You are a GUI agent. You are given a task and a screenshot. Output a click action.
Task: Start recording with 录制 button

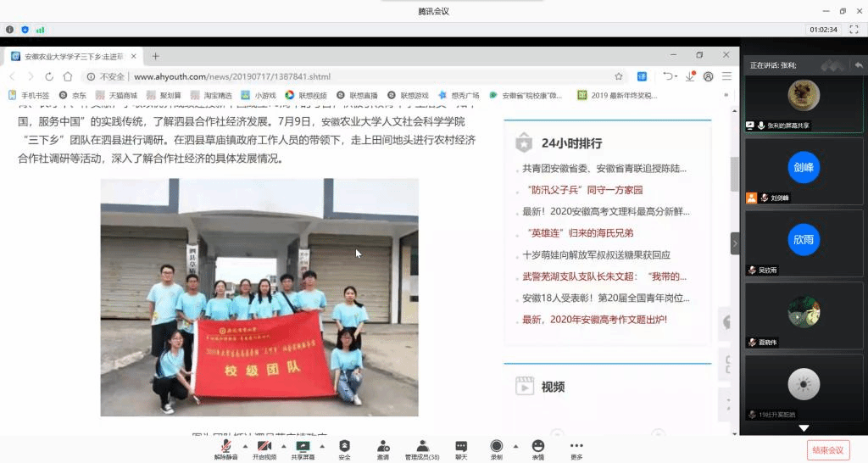[497, 446]
